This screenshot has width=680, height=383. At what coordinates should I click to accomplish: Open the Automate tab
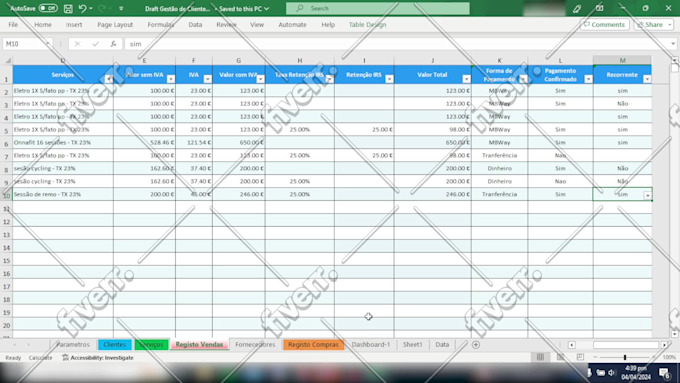pos(292,25)
